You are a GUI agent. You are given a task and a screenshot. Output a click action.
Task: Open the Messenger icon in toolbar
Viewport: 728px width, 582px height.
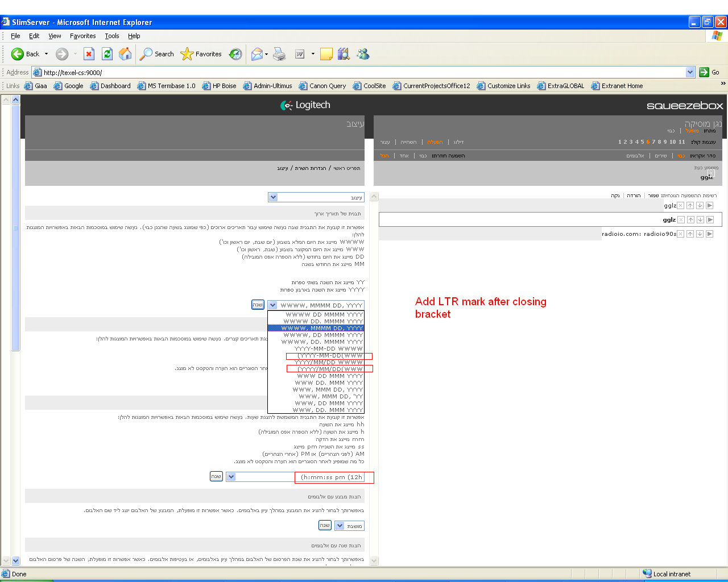tap(363, 54)
